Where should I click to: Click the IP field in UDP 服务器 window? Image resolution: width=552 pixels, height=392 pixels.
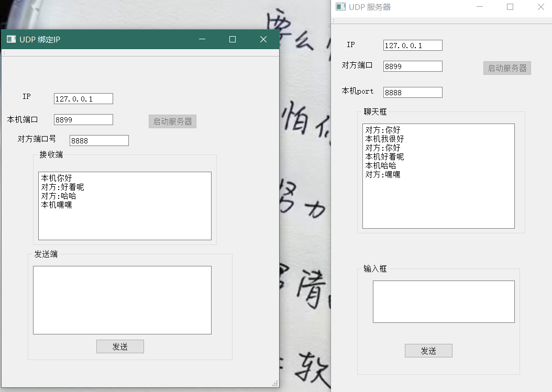tap(412, 45)
